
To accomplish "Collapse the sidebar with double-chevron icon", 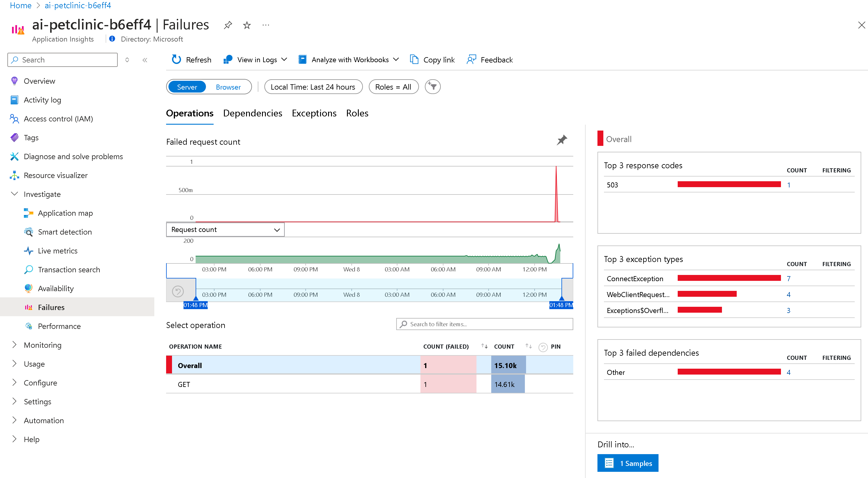I will pyautogui.click(x=145, y=60).
